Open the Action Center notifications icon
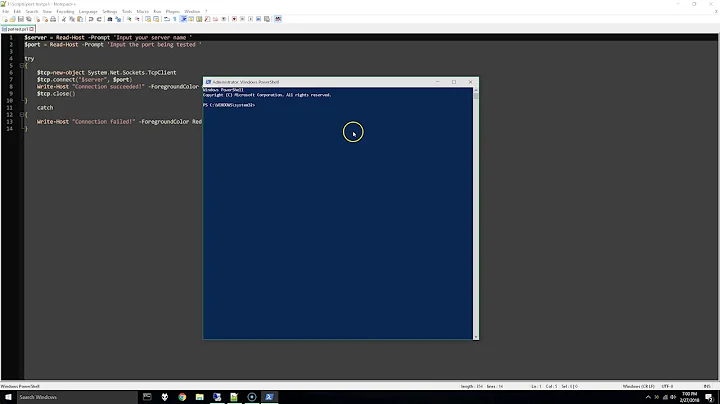The width and height of the screenshot is (720, 404). click(709, 398)
